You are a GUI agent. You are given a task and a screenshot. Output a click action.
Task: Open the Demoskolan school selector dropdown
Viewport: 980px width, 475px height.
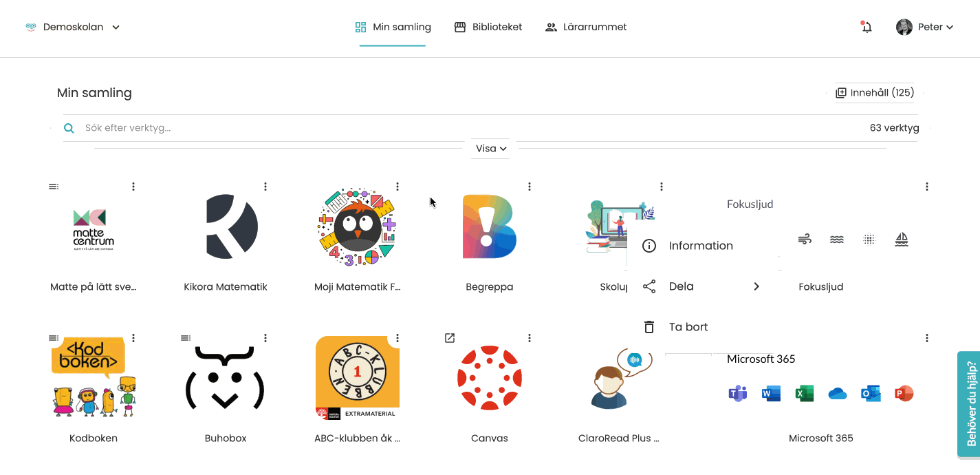73,28
